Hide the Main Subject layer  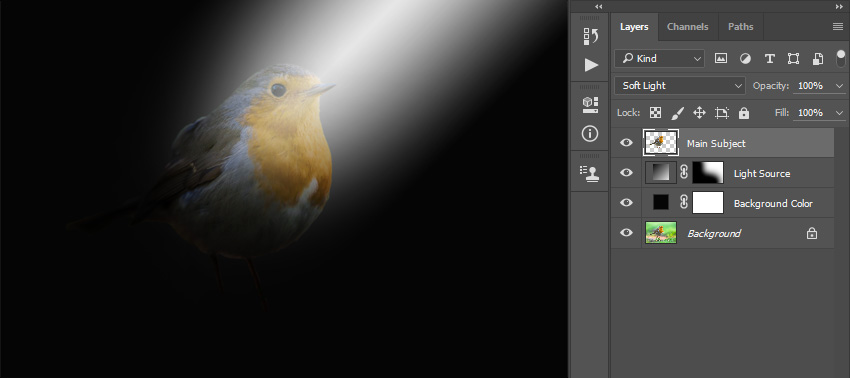click(626, 143)
